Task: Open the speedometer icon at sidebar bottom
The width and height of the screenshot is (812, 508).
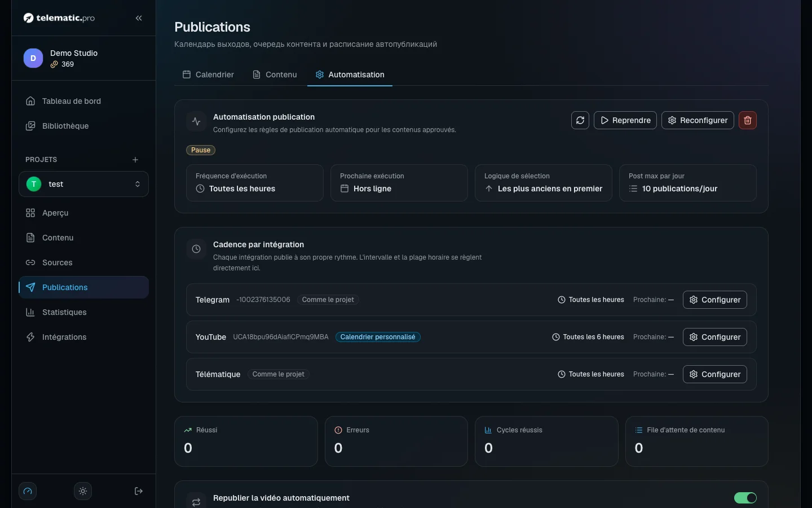Action: pos(28,491)
